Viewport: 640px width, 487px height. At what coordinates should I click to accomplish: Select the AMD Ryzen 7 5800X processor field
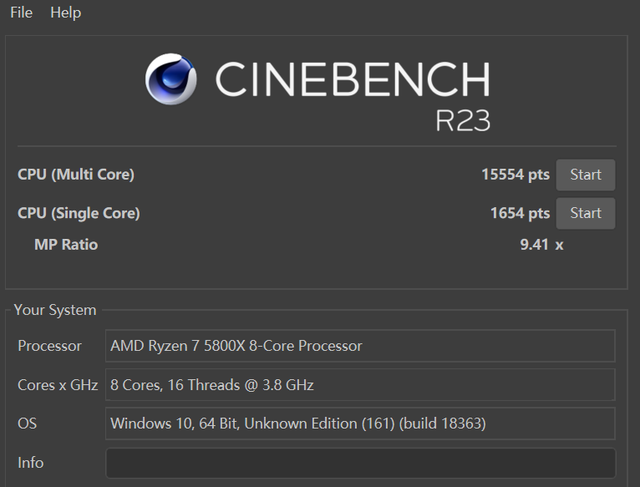pos(360,346)
